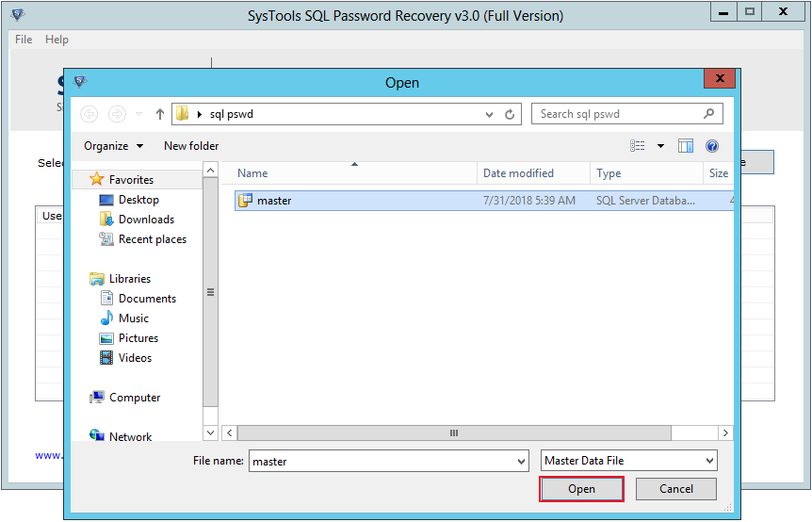This screenshot has width=812, height=522.
Task: Click the Network globe icon
Action: (x=97, y=435)
